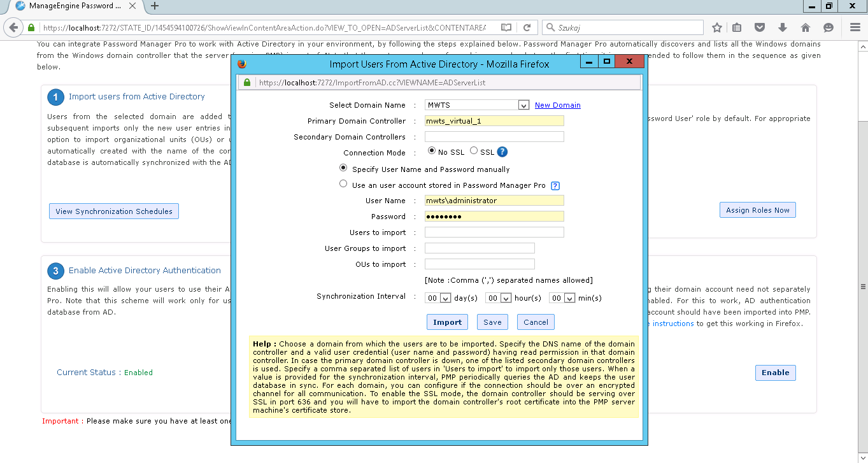Click the Primary Domain Controller field
Viewport: 868px width, 463px height.
coord(494,121)
